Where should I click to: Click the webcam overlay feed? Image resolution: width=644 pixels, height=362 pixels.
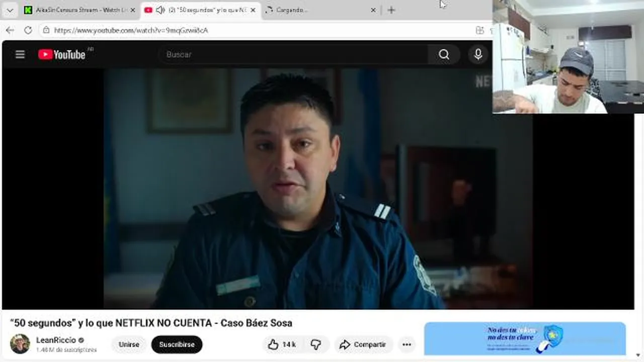[568, 56]
